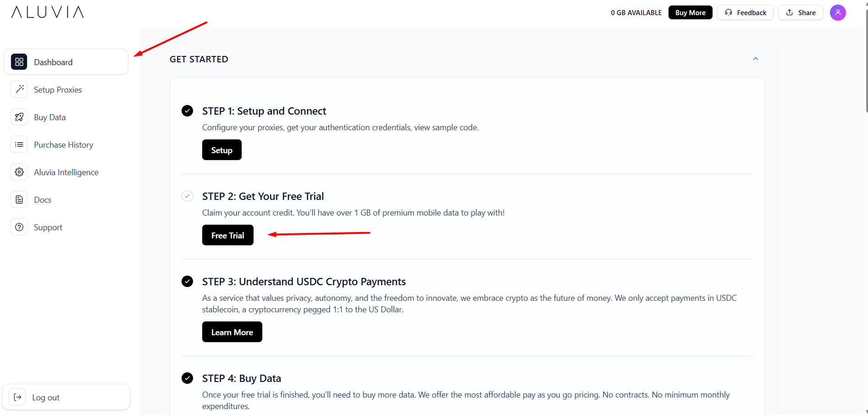Click the Aluvia logo
The width and height of the screenshot is (868, 415).
pyautogui.click(x=48, y=12)
